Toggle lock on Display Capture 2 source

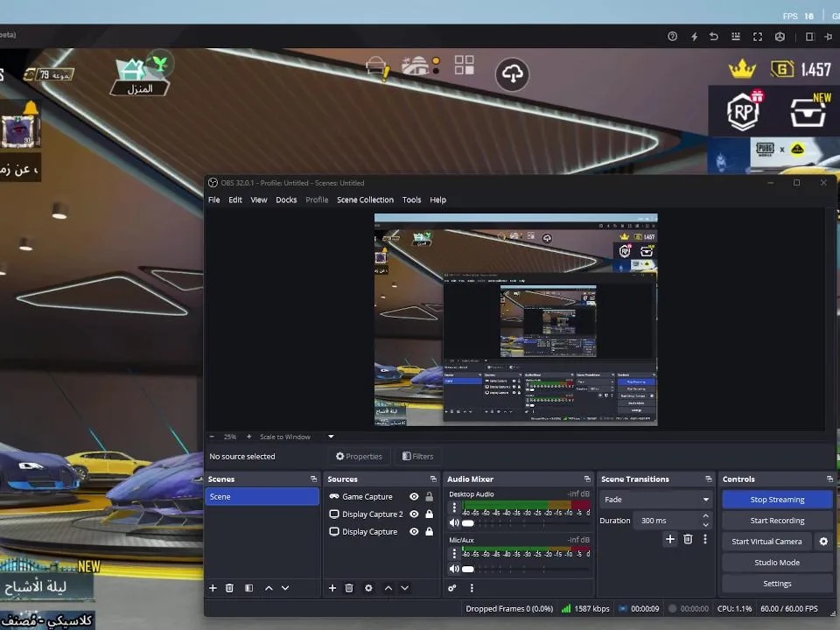coord(429,514)
